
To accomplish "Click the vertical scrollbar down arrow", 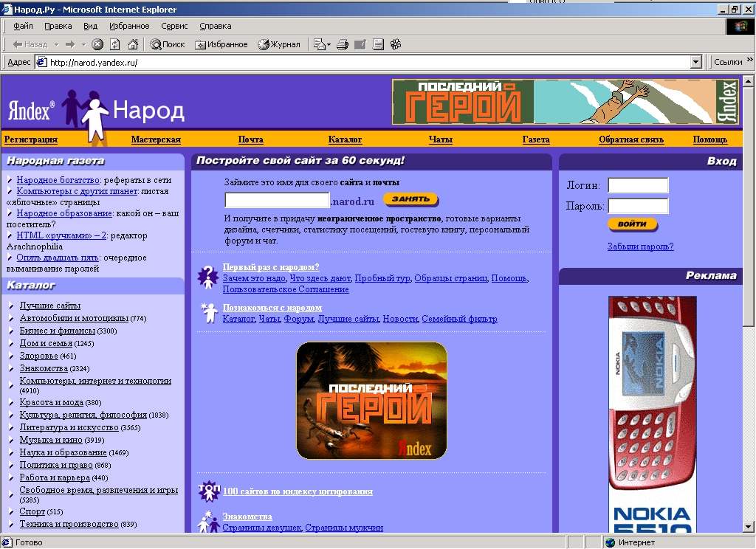I will 749,527.
